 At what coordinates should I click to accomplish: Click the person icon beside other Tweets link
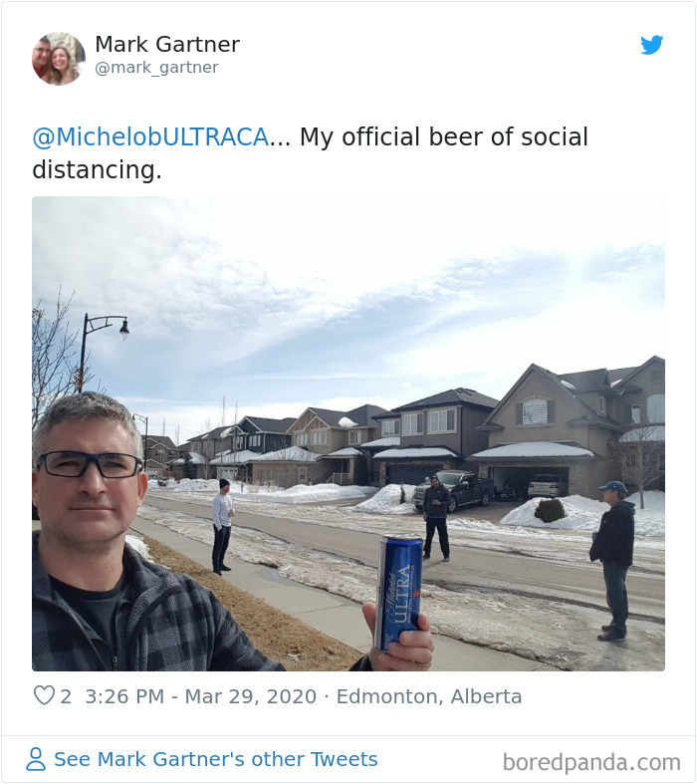(x=36, y=759)
